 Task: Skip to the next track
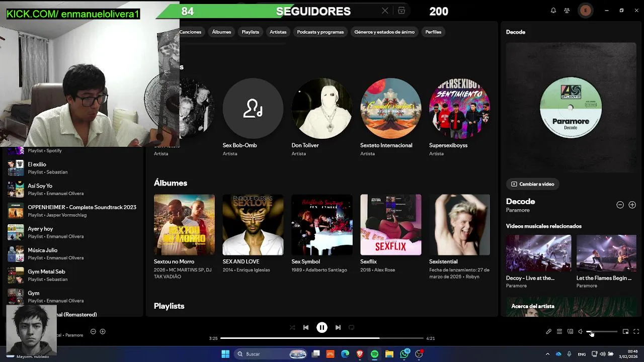point(338,327)
